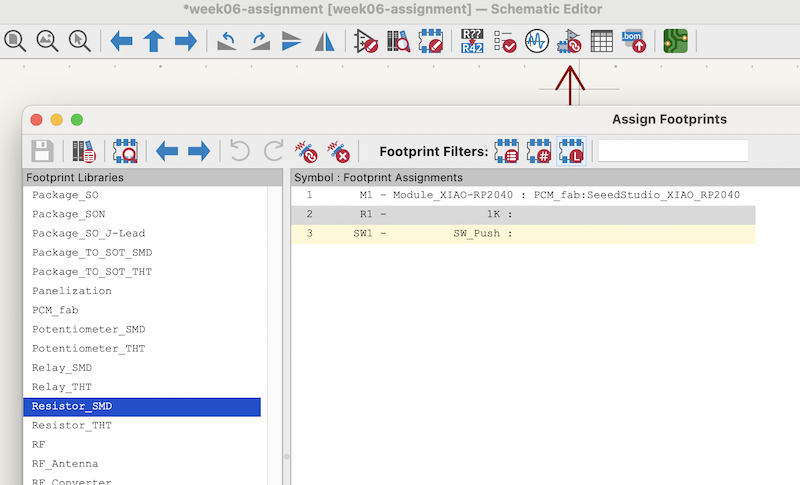The height and width of the screenshot is (485, 800).
Task: Redo last footprint assignment edit
Action: pos(273,151)
